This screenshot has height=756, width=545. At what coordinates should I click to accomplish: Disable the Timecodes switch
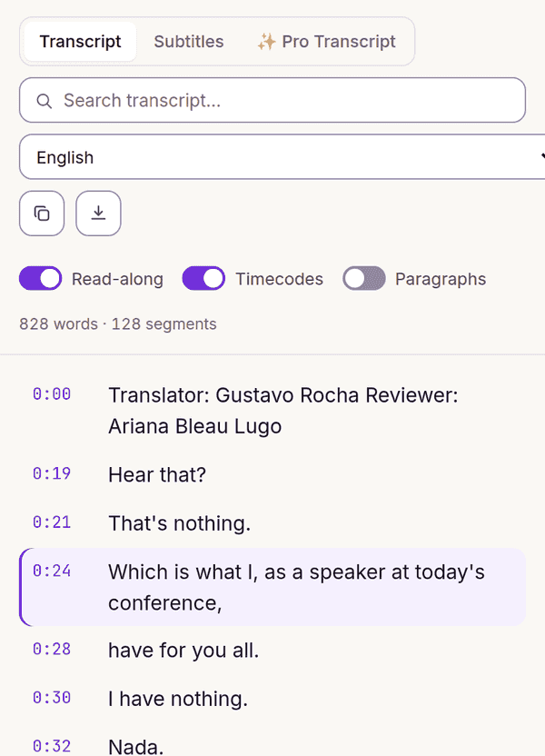[x=203, y=278]
